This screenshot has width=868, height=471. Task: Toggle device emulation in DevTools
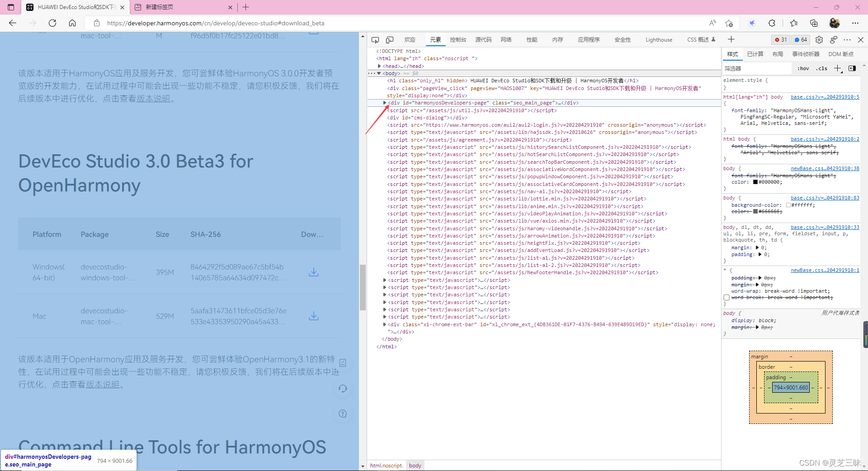390,40
